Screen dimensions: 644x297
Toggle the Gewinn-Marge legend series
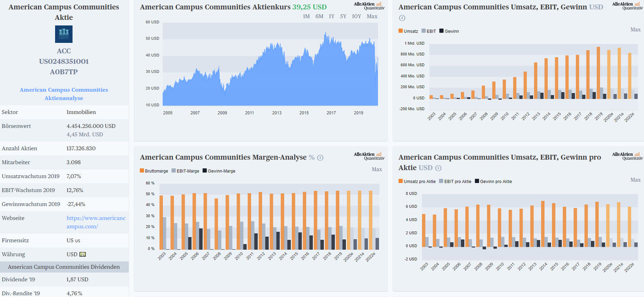tap(219, 171)
